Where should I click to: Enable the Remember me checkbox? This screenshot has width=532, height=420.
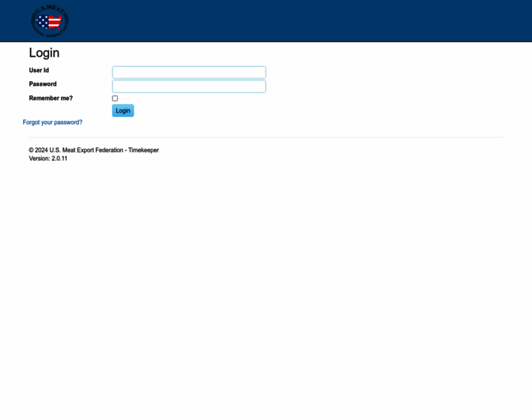click(x=115, y=99)
